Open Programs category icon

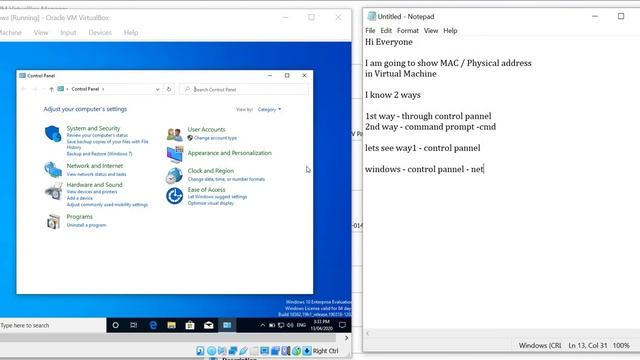(53, 221)
